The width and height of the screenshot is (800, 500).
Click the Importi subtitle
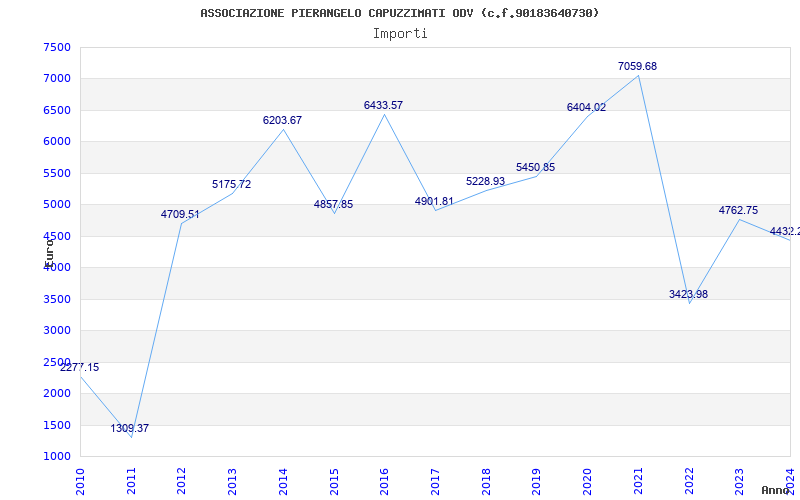[x=400, y=34]
